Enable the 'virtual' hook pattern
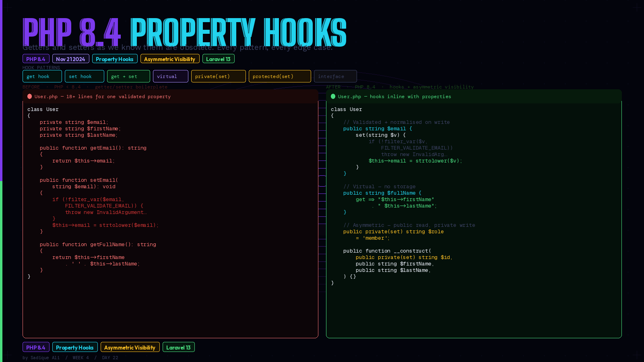The image size is (644, 362). pos(170,76)
